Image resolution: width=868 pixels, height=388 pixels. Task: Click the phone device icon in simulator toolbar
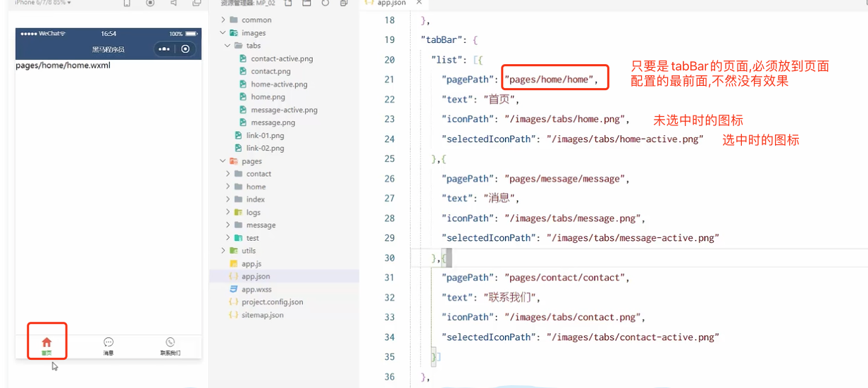127,3
